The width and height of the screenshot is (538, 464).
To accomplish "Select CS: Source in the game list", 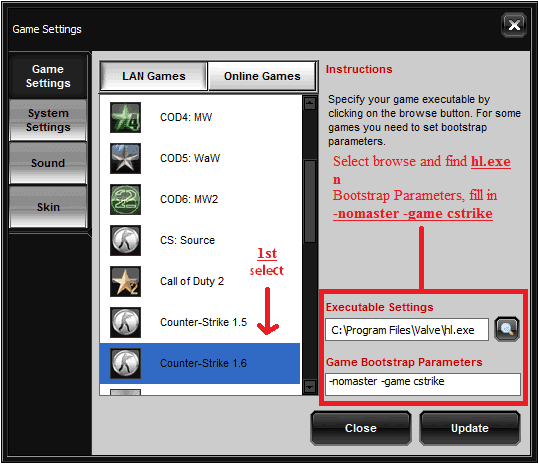I will pyautogui.click(x=200, y=240).
